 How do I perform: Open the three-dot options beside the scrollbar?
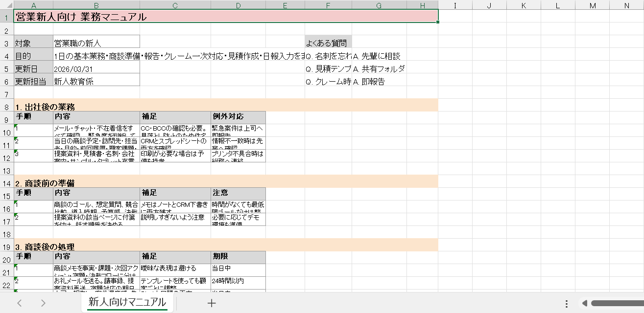567,303
